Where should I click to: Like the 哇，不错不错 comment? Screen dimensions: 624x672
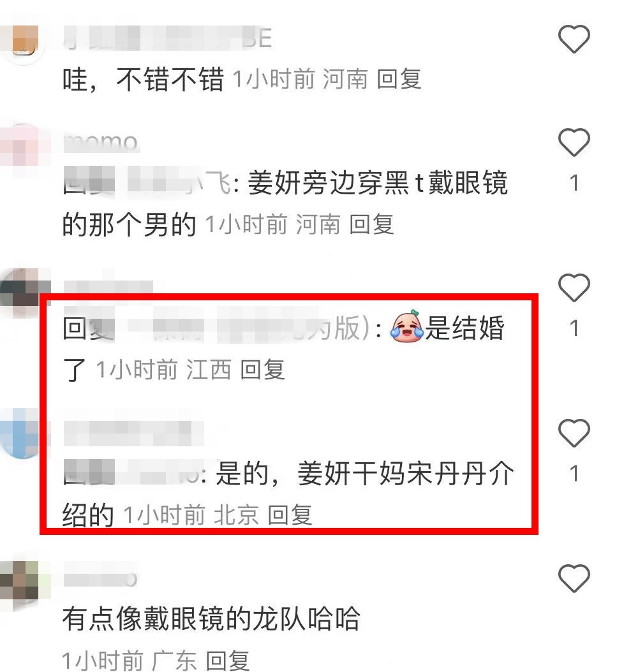coord(574,39)
